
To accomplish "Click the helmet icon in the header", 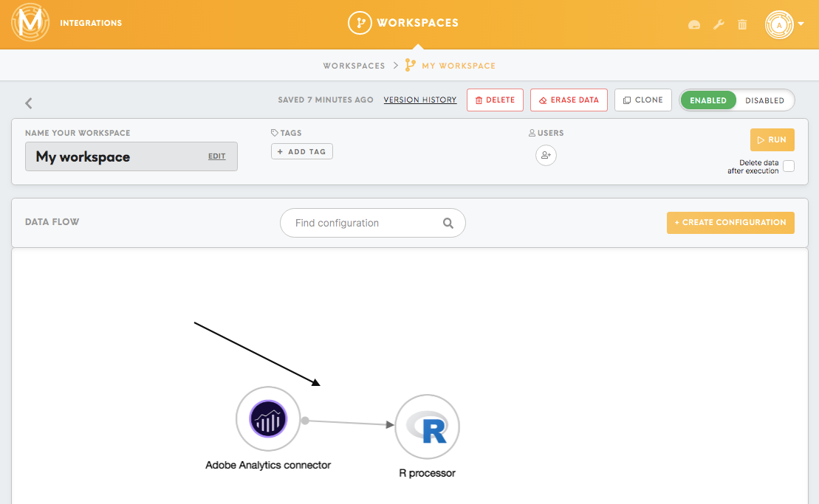I will (694, 24).
